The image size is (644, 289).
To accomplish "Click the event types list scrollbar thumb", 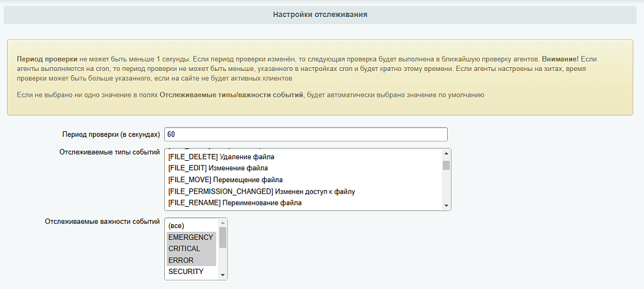I will coord(447,165).
